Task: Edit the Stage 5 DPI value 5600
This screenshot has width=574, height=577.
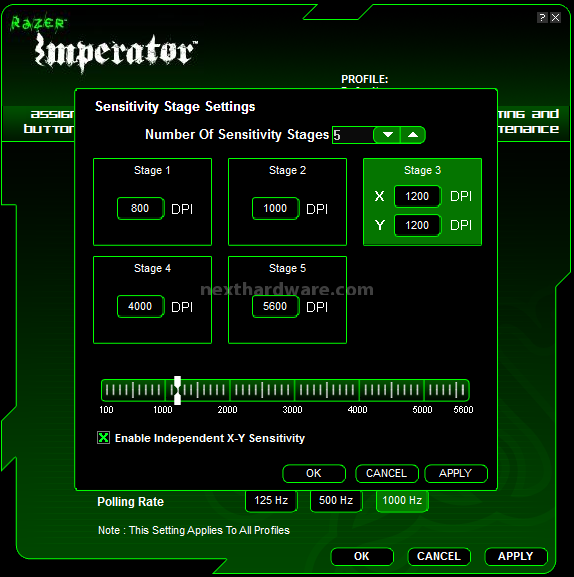Action: (x=275, y=306)
